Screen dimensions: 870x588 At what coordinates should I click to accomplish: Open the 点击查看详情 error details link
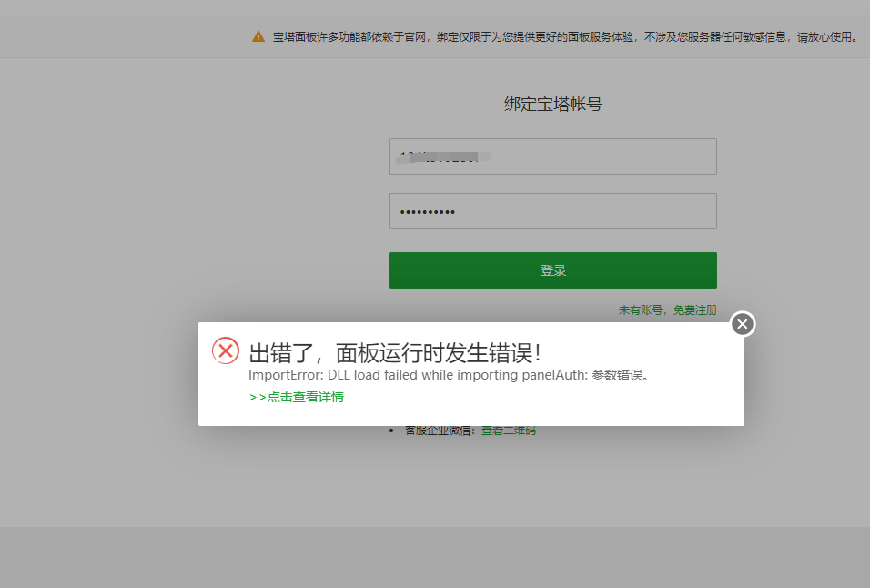coord(297,397)
